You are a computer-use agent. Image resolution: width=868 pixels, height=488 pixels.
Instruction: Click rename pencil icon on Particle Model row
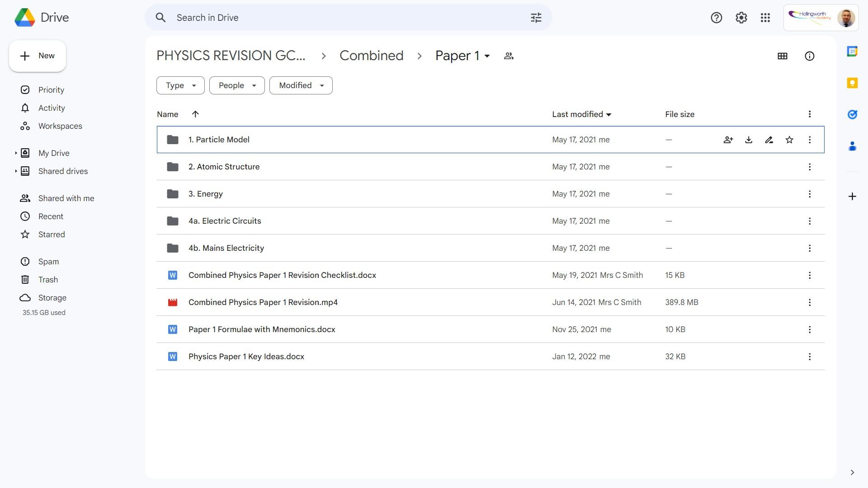[x=769, y=140]
